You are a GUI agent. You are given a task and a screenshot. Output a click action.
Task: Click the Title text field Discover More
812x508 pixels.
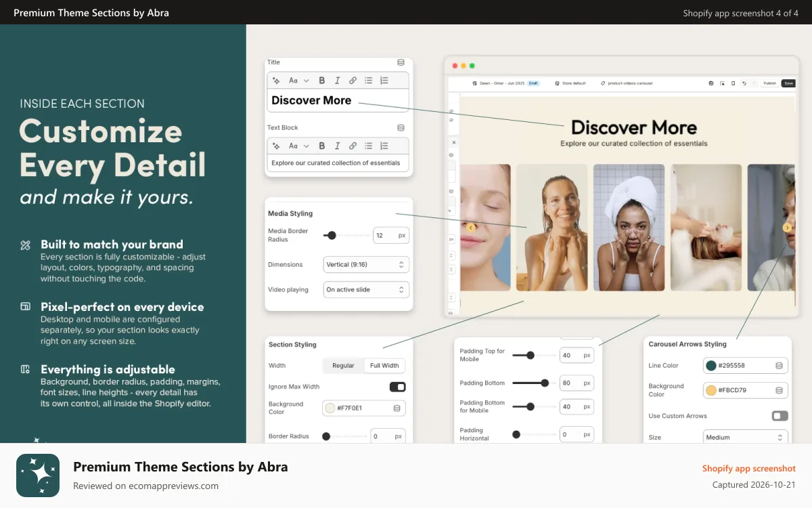click(338, 100)
